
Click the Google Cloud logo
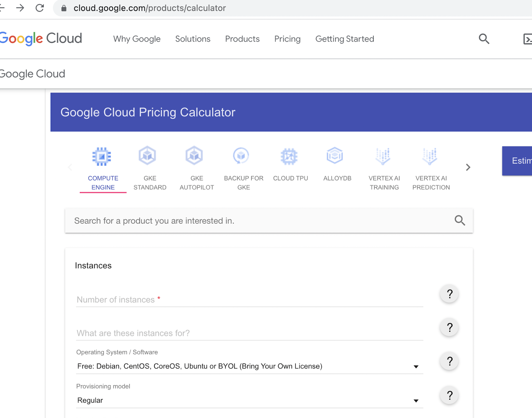coord(41,39)
